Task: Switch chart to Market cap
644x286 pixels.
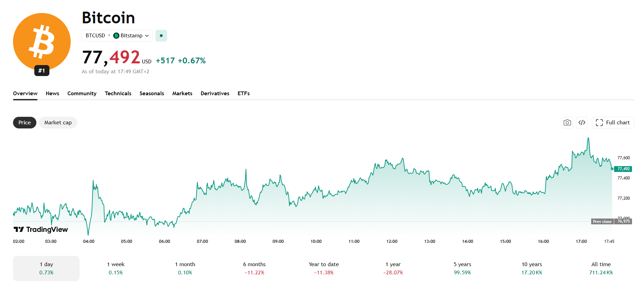Action: [x=58, y=123]
